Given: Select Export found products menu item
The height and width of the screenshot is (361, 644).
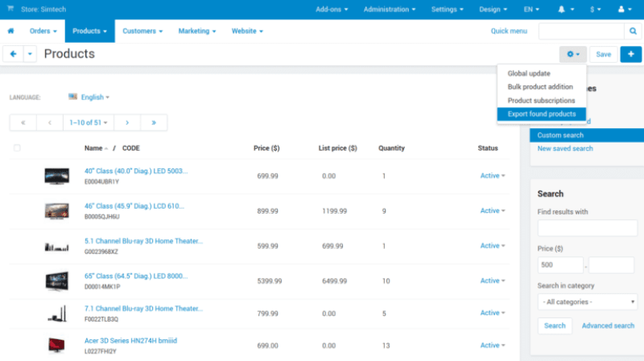Looking at the screenshot, I should click(x=541, y=114).
